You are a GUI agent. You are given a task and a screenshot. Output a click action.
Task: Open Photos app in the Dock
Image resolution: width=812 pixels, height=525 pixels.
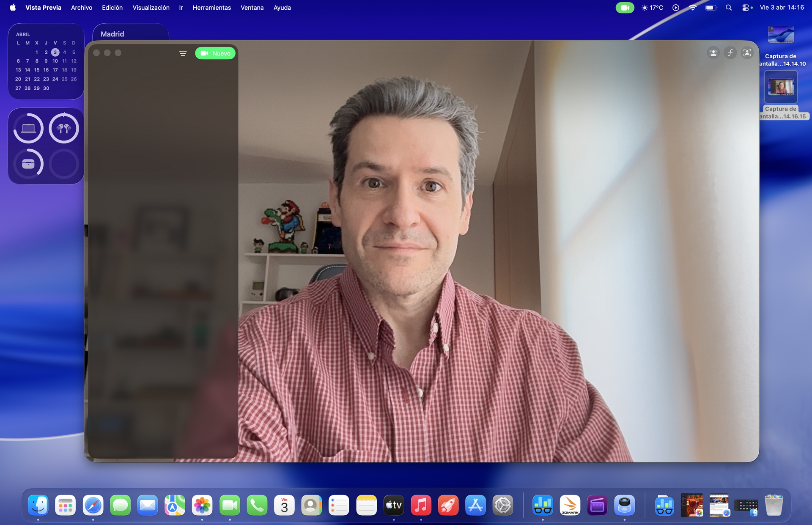pyautogui.click(x=202, y=505)
